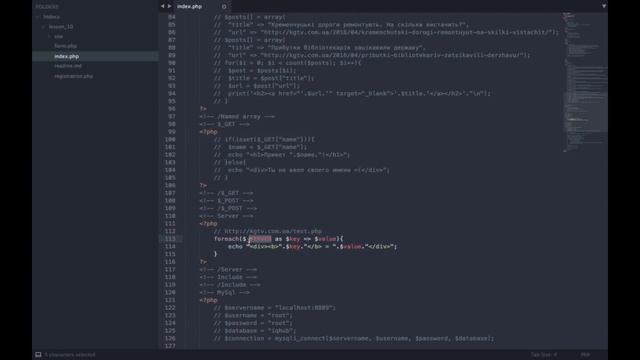Select index.php in sidebar file tree

pos(67,56)
